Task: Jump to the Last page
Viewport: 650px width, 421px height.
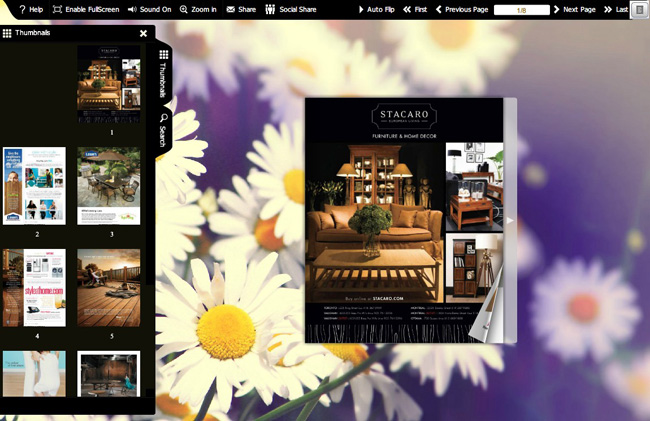Action: pos(616,9)
